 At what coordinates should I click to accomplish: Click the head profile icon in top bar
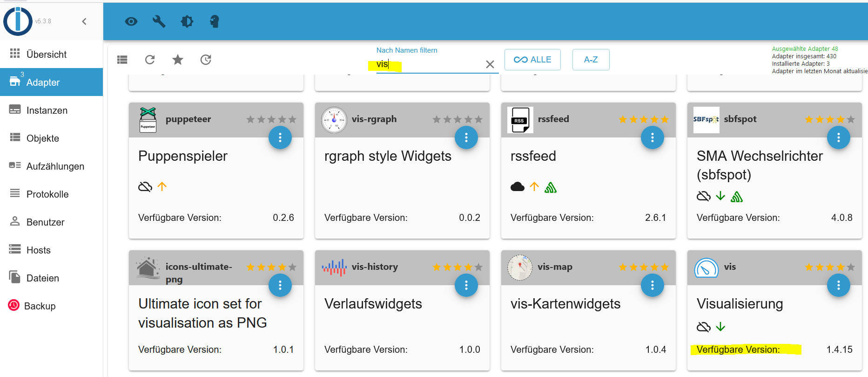[x=215, y=21]
